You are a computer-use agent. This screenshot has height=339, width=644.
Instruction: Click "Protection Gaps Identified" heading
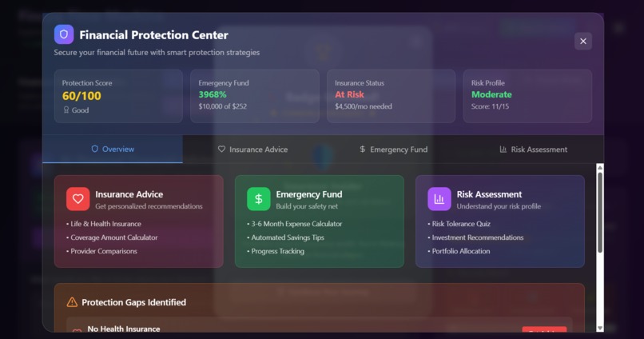[x=134, y=302]
